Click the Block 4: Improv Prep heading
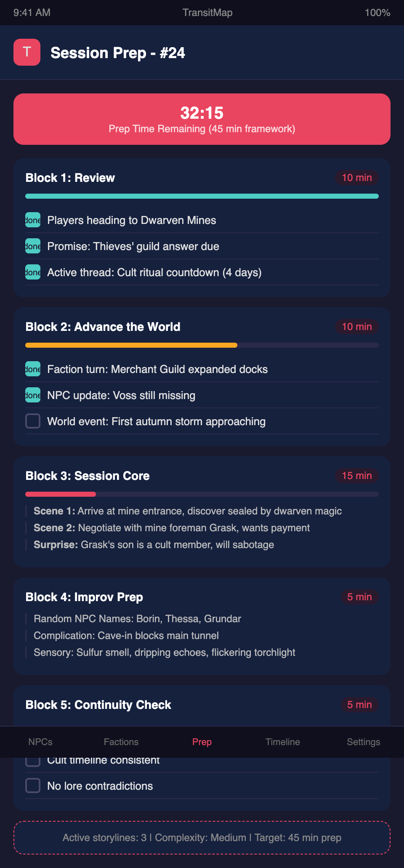Viewport: 404px width, 868px height. click(84, 597)
